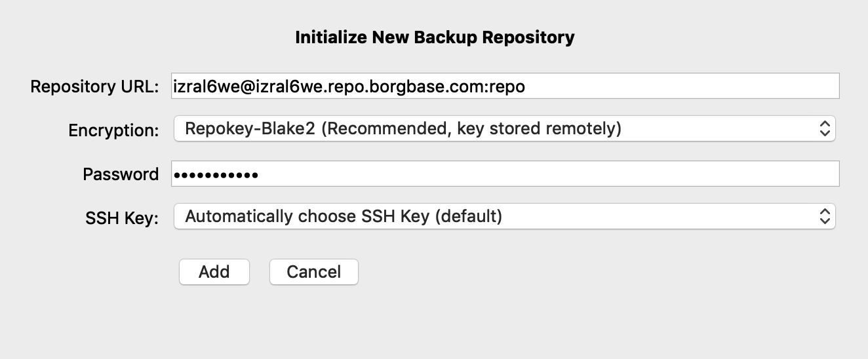The height and width of the screenshot is (359, 868).
Task: Click the "Encryption:" label
Action: 113,130
